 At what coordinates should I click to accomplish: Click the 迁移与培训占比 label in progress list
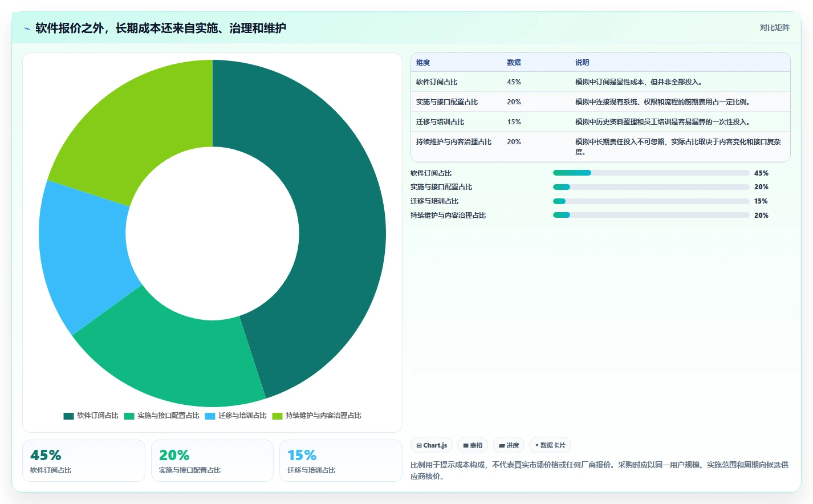point(434,201)
